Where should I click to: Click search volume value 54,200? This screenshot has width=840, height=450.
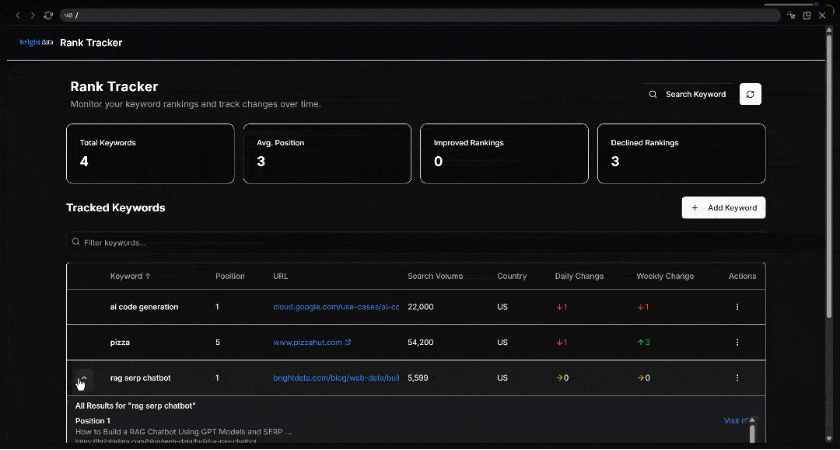point(421,342)
